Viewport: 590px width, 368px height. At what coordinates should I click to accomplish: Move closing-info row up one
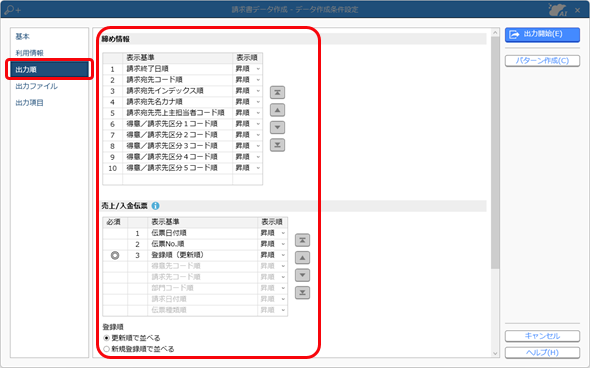pyautogui.click(x=277, y=110)
